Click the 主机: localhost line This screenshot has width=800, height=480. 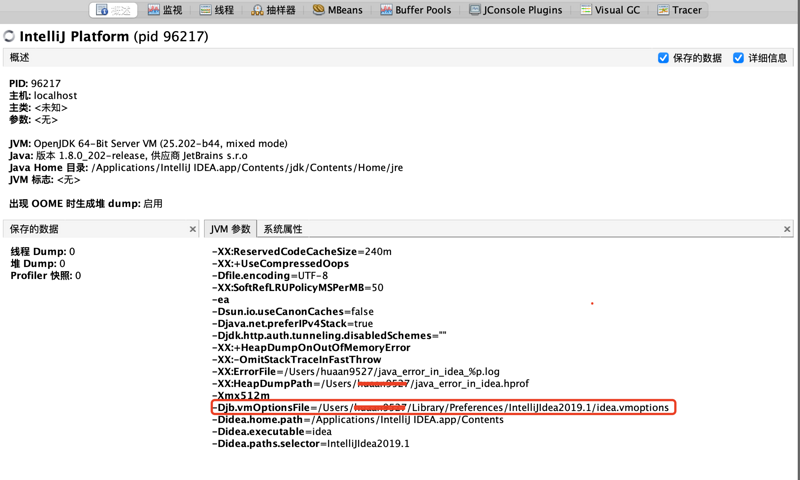(43, 95)
